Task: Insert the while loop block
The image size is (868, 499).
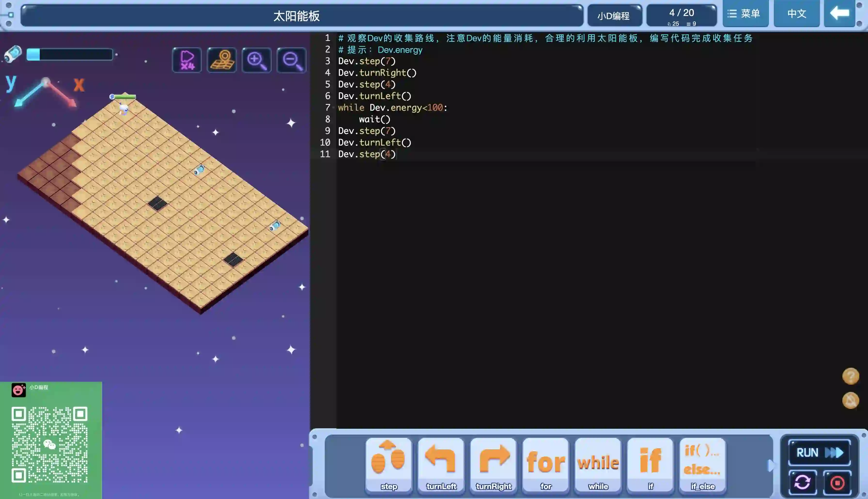Action: pos(598,465)
